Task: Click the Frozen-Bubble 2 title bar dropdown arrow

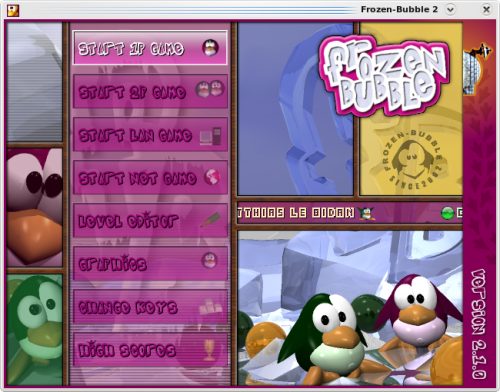Action: (450, 9)
